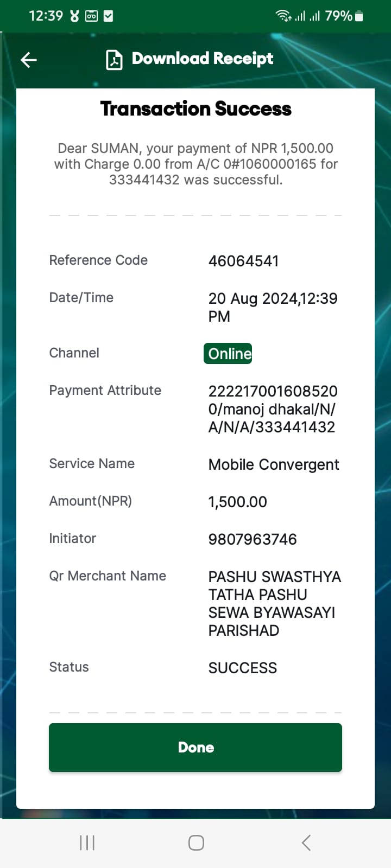Image resolution: width=391 pixels, height=868 pixels.
Task: Tap the SUCCESS status value
Action: coord(243,668)
